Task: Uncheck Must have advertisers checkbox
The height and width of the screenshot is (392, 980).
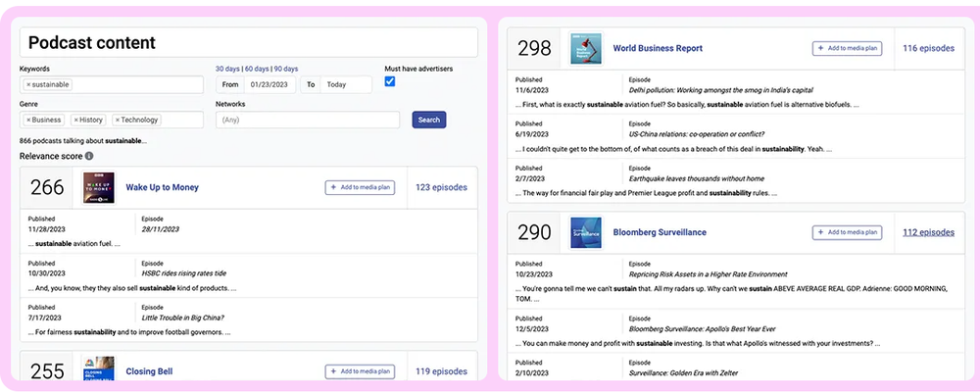Action: click(x=390, y=82)
